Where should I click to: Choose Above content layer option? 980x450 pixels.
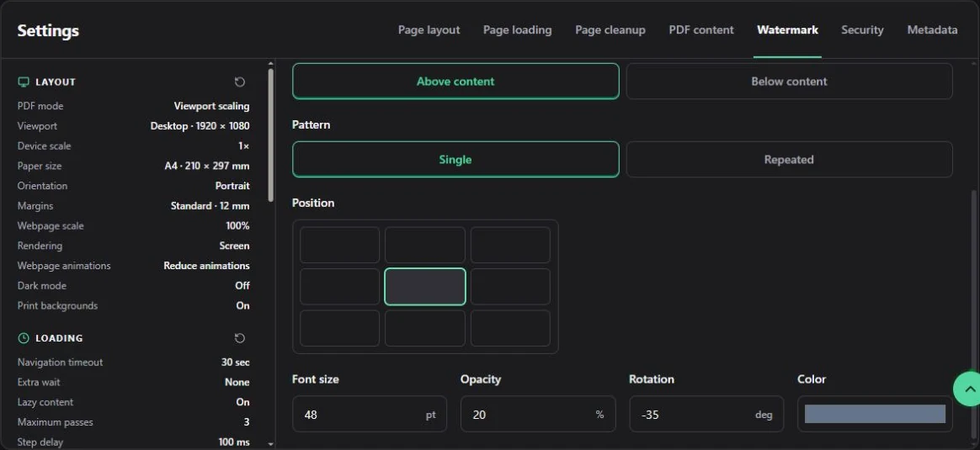(x=455, y=81)
